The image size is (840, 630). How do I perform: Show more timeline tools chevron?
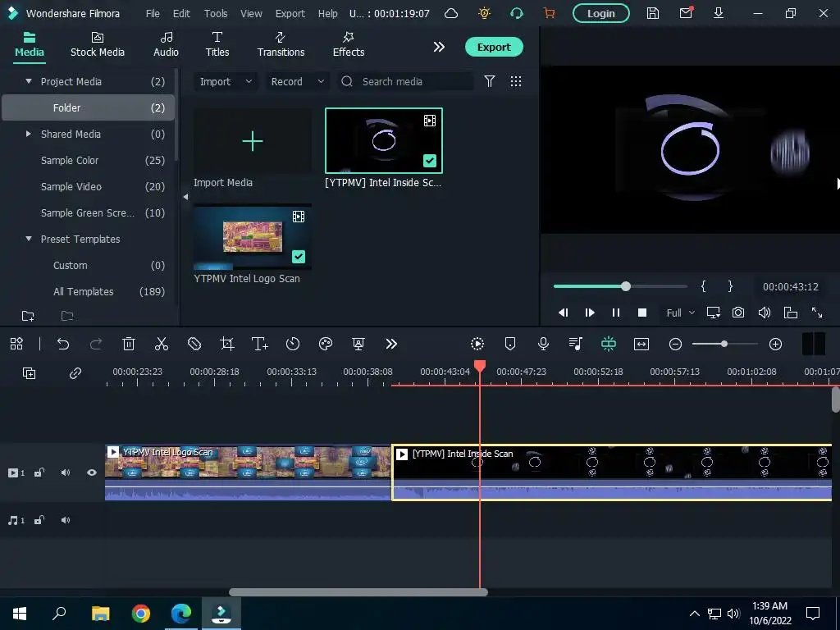click(391, 344)
